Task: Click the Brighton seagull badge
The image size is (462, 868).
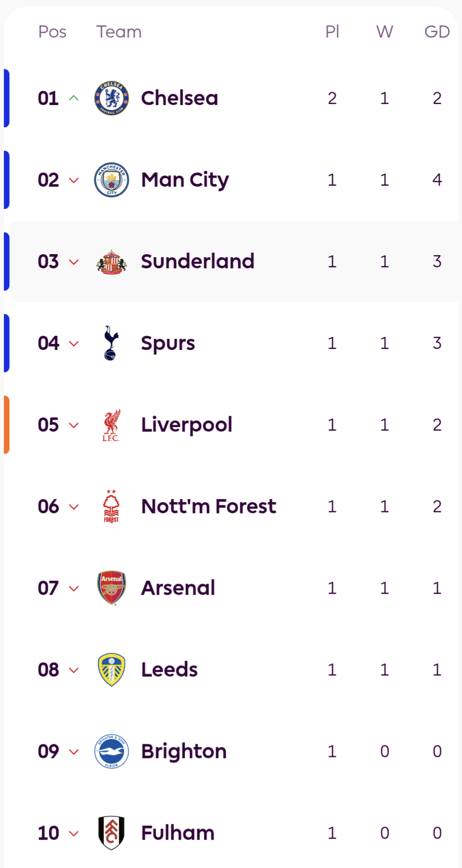Action: 112,751
